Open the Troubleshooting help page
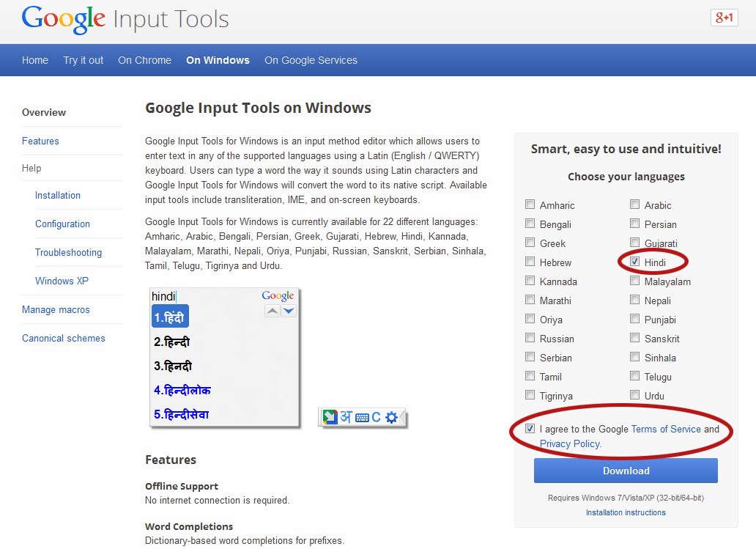756x549 pixels. (x=68, y=252)
